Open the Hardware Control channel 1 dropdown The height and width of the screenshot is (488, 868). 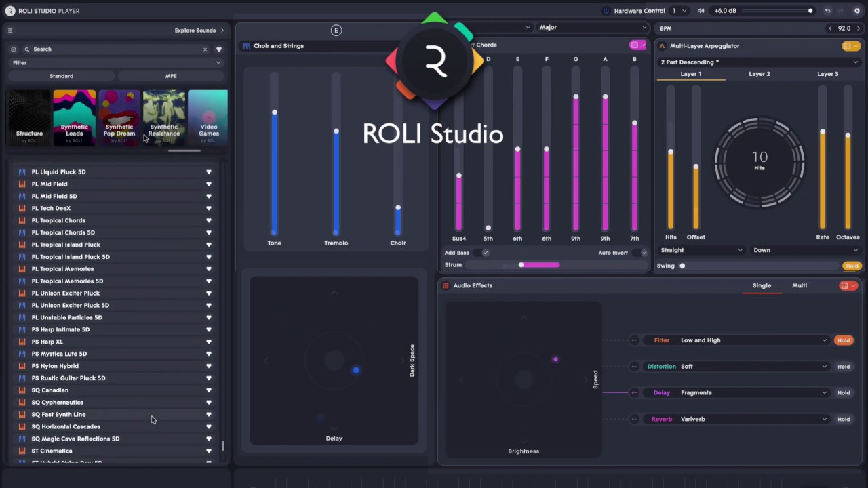click(679, 11)
